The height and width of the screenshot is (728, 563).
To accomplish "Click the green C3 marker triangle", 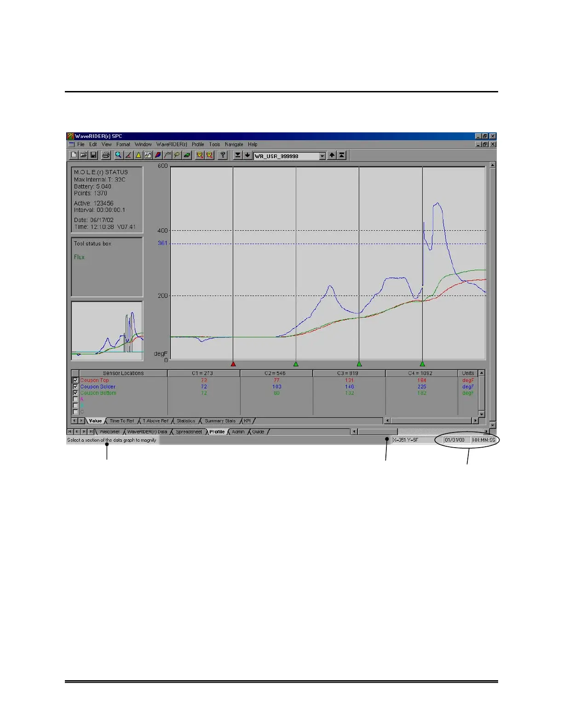I will (x=359, y=364).
